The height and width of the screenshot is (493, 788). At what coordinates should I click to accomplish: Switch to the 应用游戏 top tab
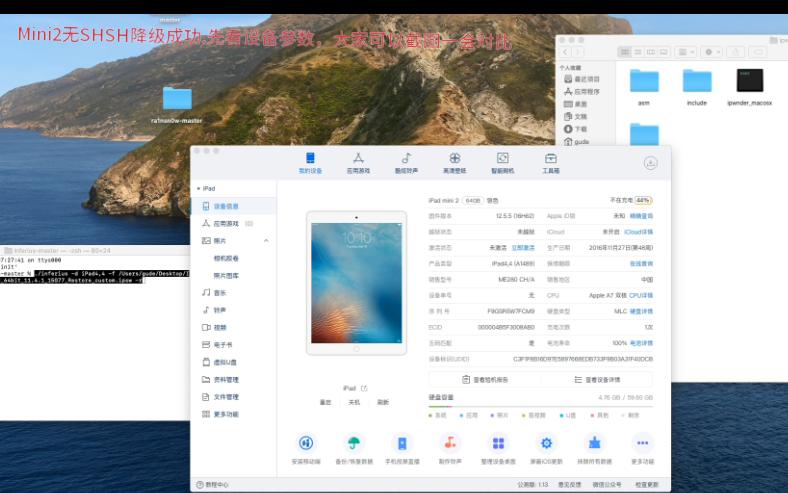click(x=358, y=163)
